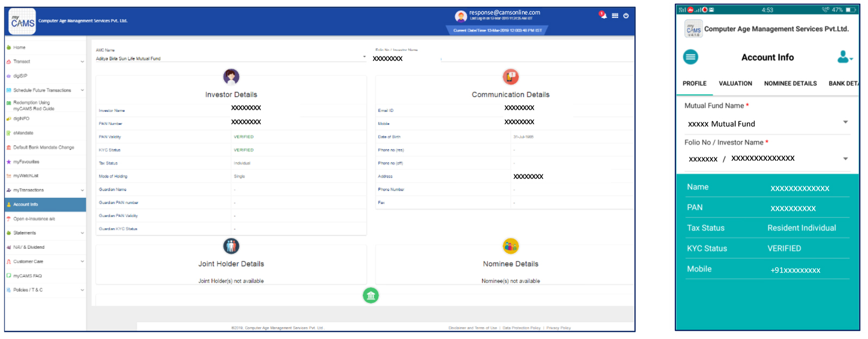
Task: Open the mobile user profile icon menu
Action: click(844, 57)
